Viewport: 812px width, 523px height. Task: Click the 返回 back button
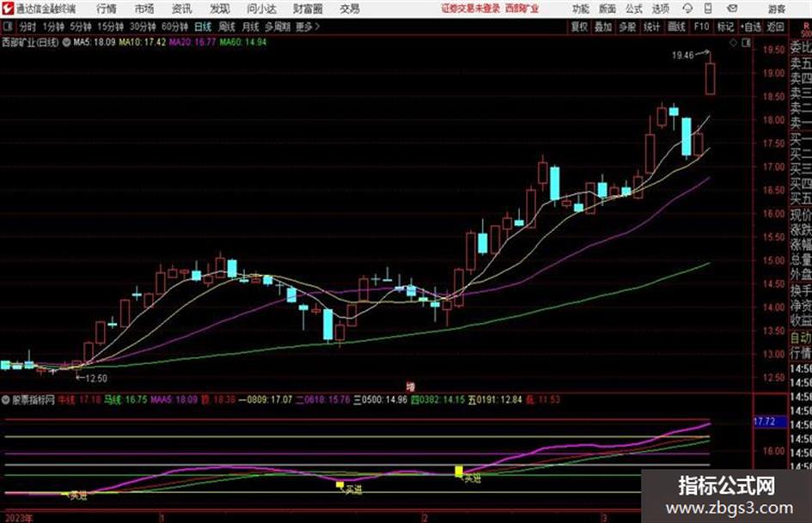[776, 27]
